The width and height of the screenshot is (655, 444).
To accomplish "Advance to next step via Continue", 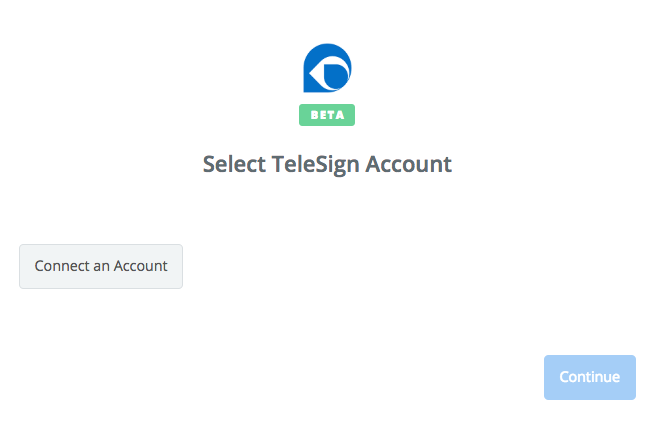I will [589, 377].
